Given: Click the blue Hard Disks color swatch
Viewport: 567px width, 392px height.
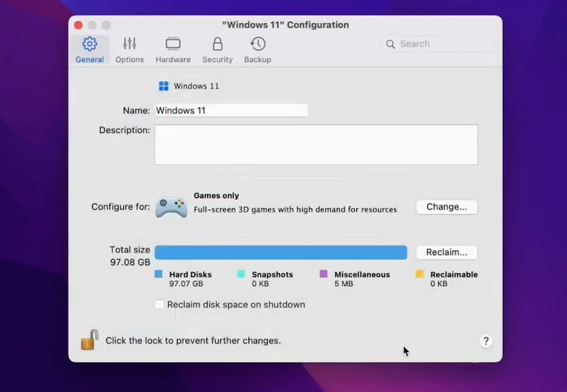Looking at the screenshot, I should [x=159, y=274].
